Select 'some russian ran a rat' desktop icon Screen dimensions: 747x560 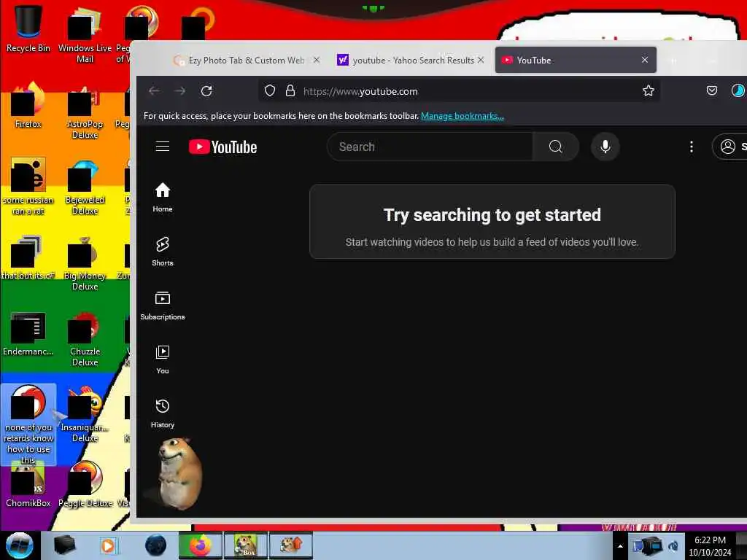pyautogui.click(x=28, y=187)
